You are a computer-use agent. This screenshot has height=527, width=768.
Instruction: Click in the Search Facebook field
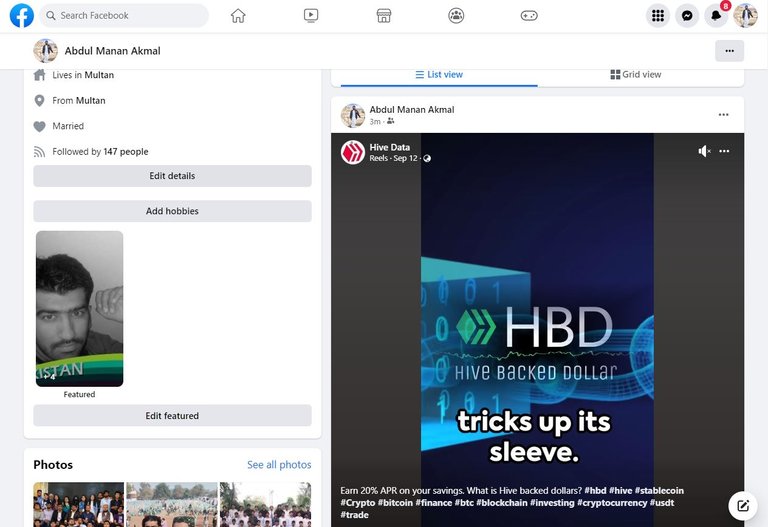124,16
